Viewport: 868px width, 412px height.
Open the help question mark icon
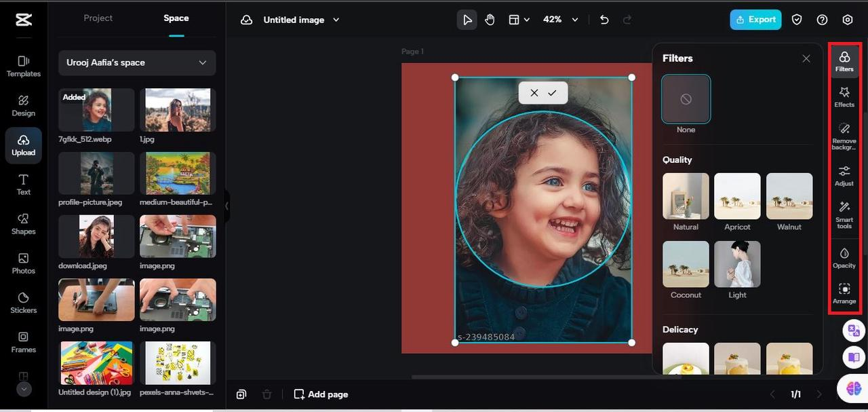point(822,20)
